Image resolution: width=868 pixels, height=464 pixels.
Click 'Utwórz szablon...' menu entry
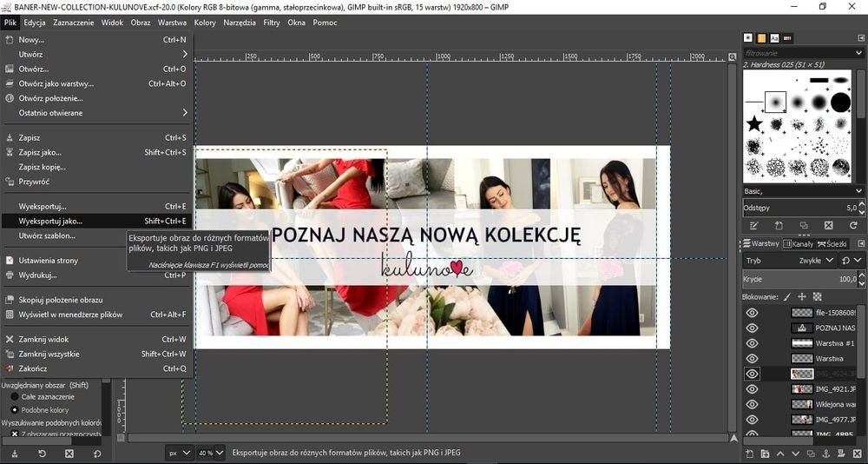95,235
